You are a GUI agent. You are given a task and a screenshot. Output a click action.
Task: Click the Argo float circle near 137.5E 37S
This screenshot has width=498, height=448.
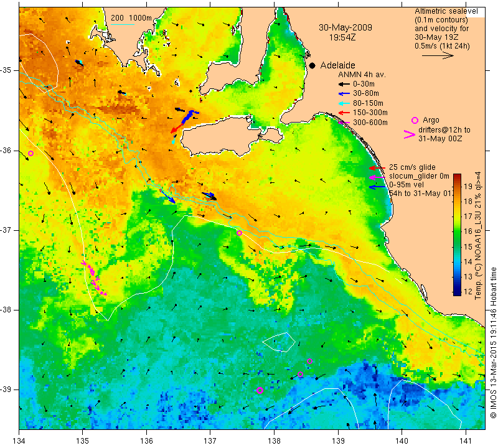click(x=240, y=233)
